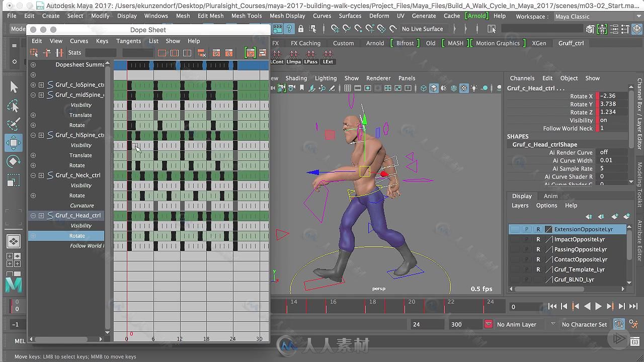Open the No Character Set dropdown arrow

(553, 324)
